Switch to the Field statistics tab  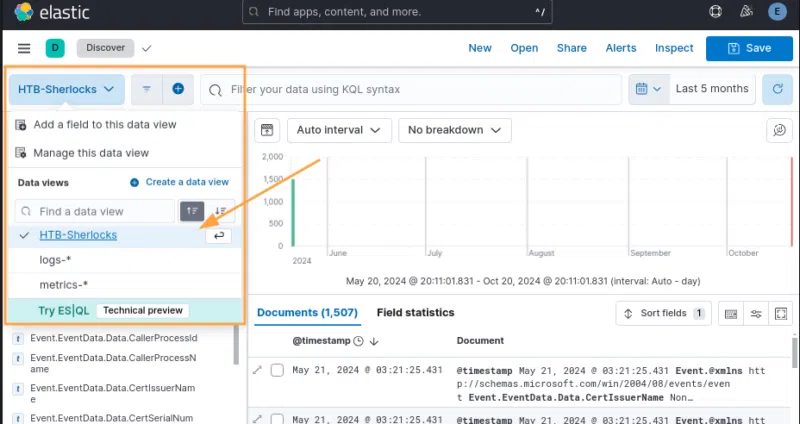point(415,313)
